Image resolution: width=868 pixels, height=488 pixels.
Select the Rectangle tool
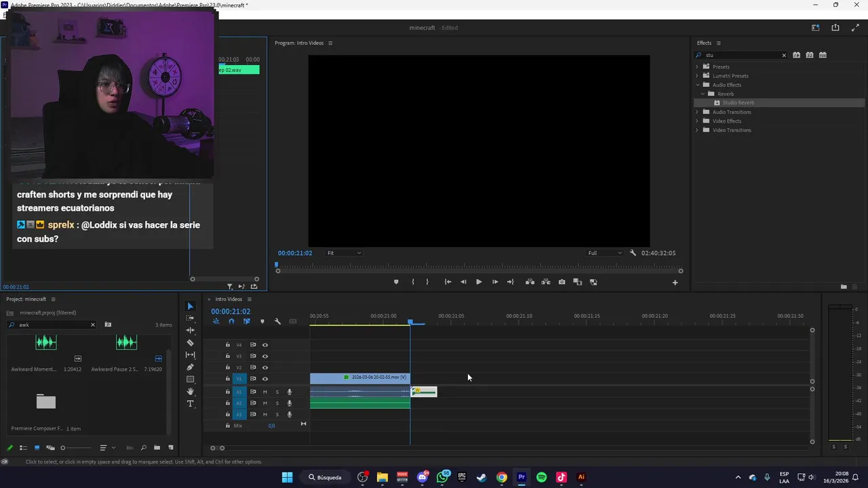pos(190,380)
